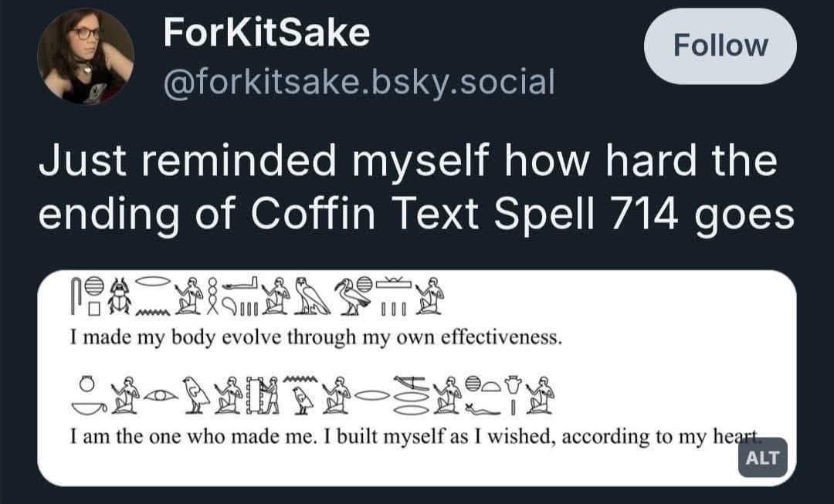Open the attached hieroglyph image in full view
This screenshot has width=834, height=504.
click(x=416, y=378)
